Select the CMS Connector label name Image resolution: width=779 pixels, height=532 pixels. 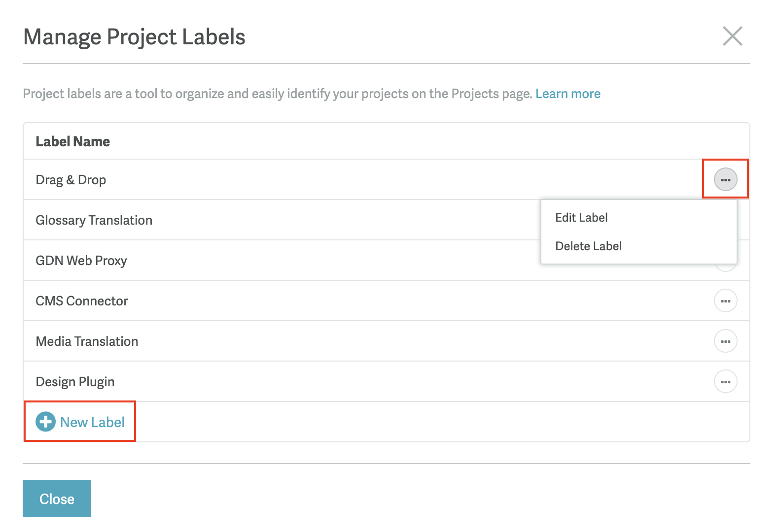pyautogui.click(x=82, y=301)
